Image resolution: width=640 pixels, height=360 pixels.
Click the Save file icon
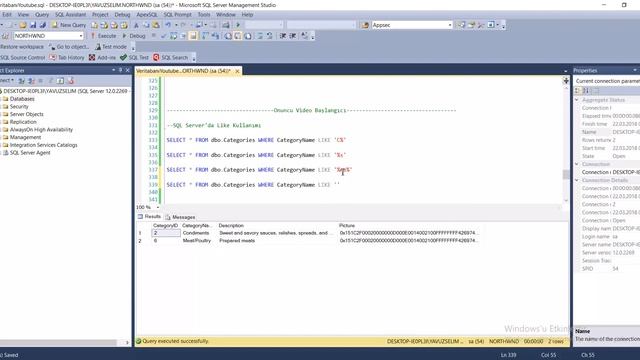[x=33, y=25]
